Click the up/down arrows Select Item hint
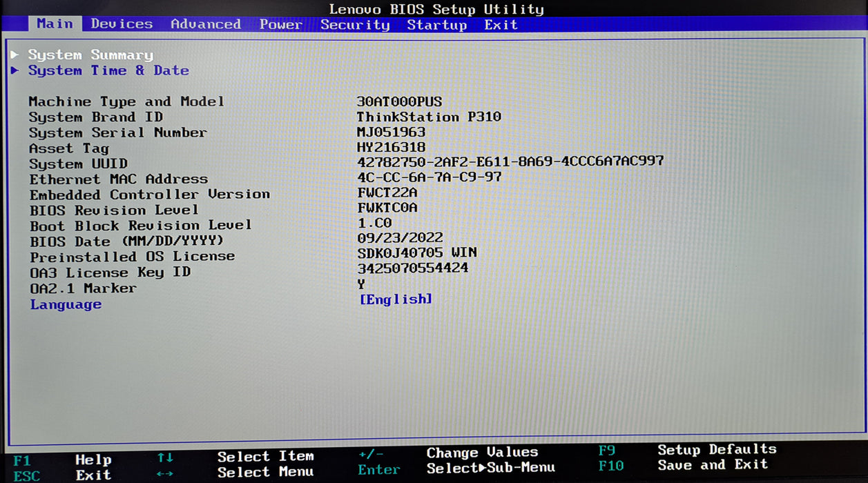The image size is (868, 483). (x=235, y=457)
